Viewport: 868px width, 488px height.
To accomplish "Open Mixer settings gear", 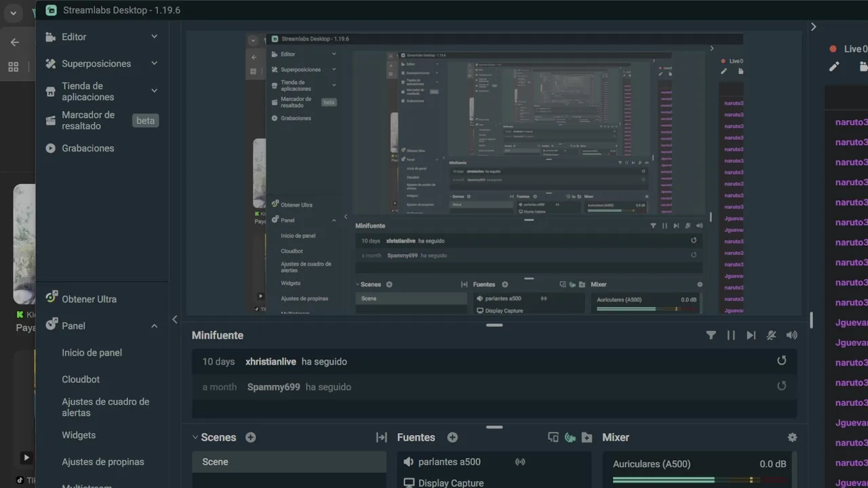I will tap(792, 438).
